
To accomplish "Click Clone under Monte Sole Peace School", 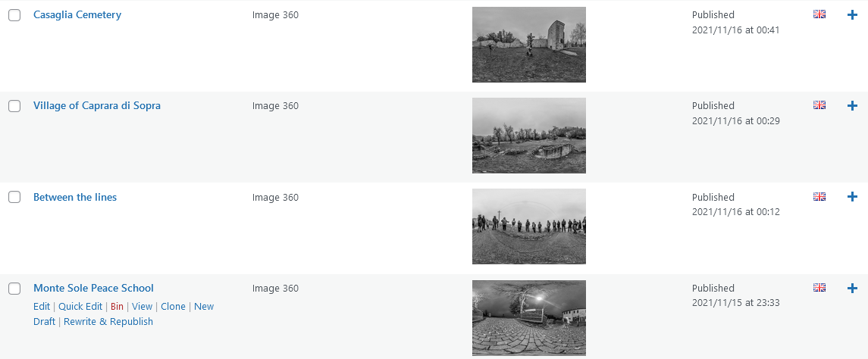I will pyautogui.click(x=173, y=307).
